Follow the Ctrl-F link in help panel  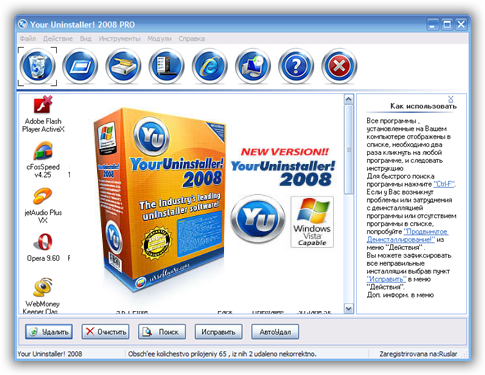tap(444, 184)
